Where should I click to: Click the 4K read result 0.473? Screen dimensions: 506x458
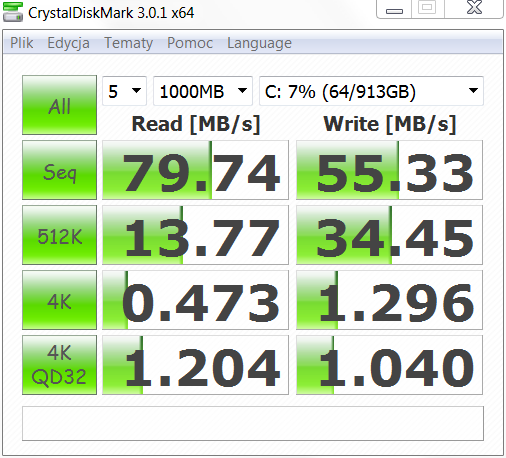point(195,300)
